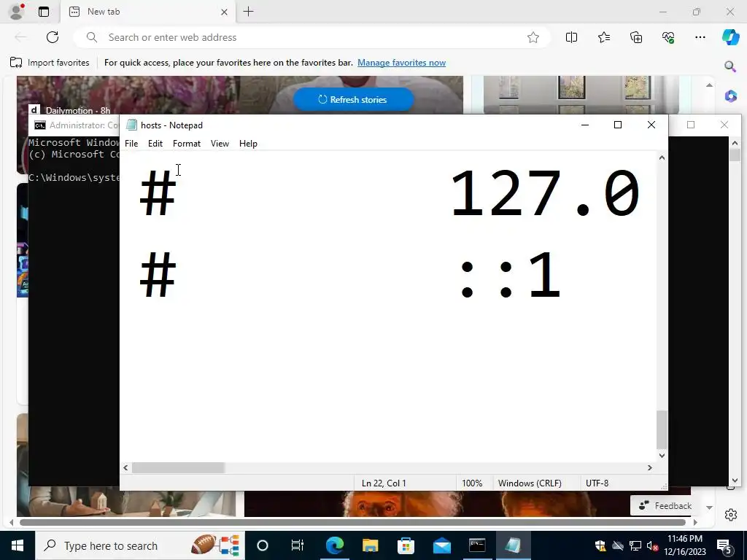Click the taskbar search box

point(139,545)
